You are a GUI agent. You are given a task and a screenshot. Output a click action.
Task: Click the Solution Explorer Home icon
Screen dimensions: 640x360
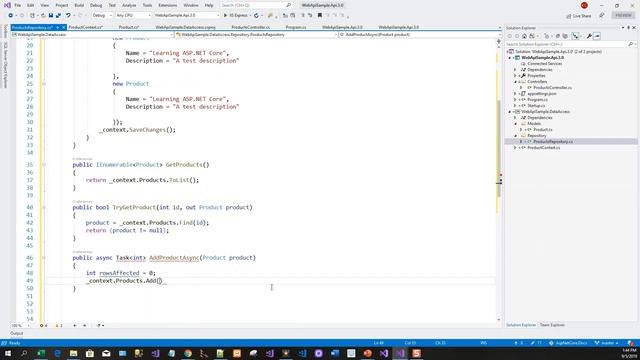(524, 36)
